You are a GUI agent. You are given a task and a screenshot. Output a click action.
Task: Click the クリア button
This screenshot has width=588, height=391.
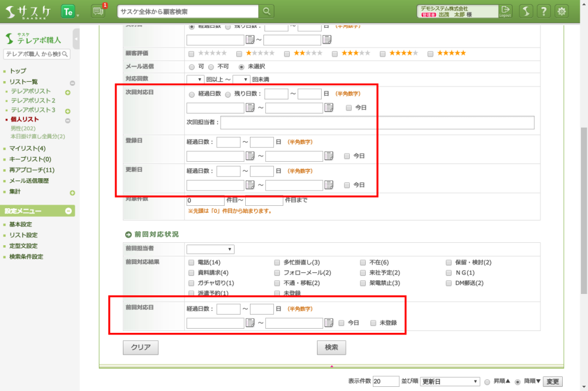141,347
